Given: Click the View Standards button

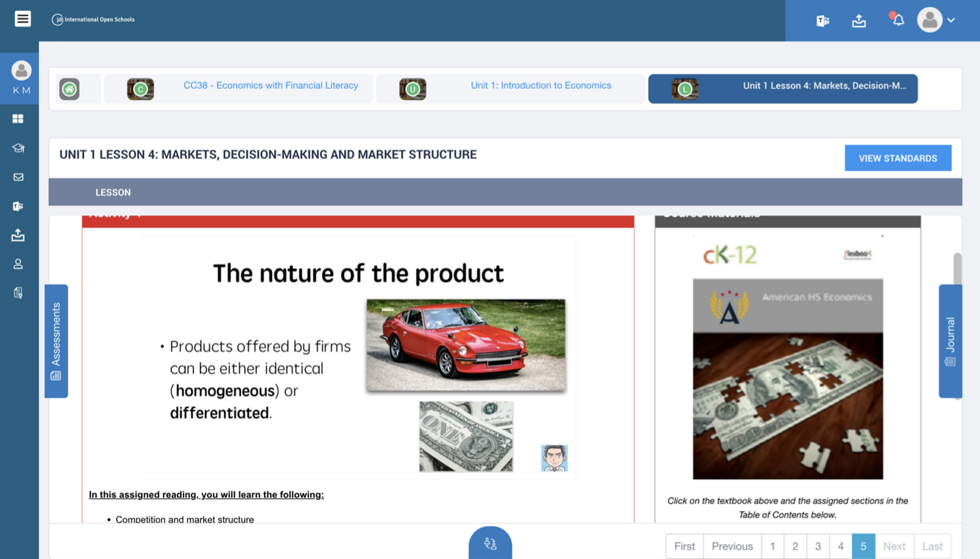Looking at the screenshot, I should 898,158.
